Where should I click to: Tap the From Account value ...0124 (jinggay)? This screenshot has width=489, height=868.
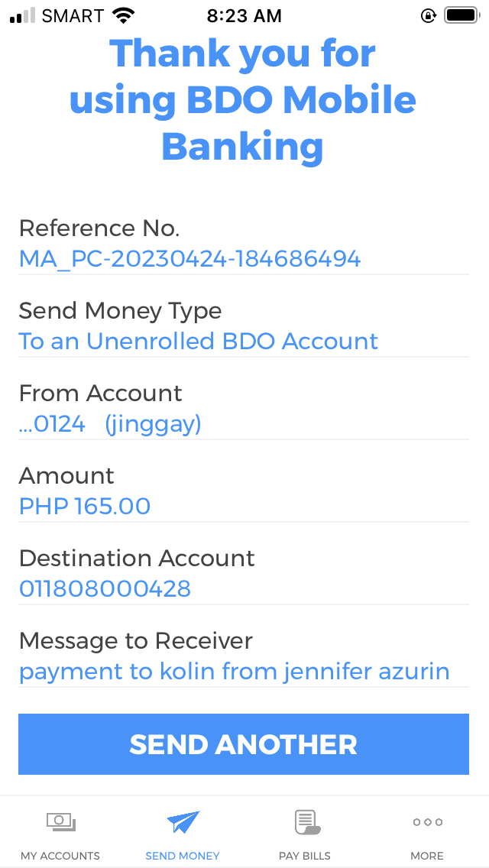[110, 424]
